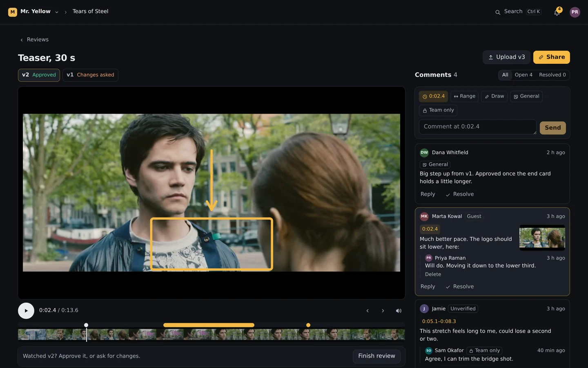This screenshot has height=368, width=588.
Task: Click the yellow range bar on timeline
Action: point(209,325)
